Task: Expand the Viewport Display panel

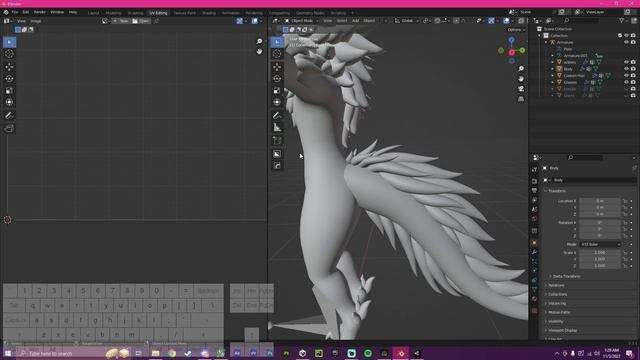Action: pyautogui.click(x=562, y=330)
